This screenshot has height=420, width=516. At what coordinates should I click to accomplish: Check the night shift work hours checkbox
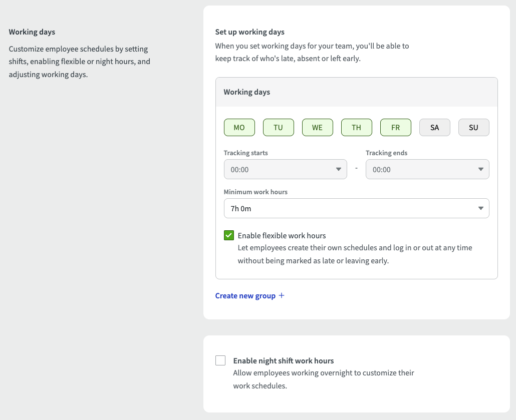(220, 360)
